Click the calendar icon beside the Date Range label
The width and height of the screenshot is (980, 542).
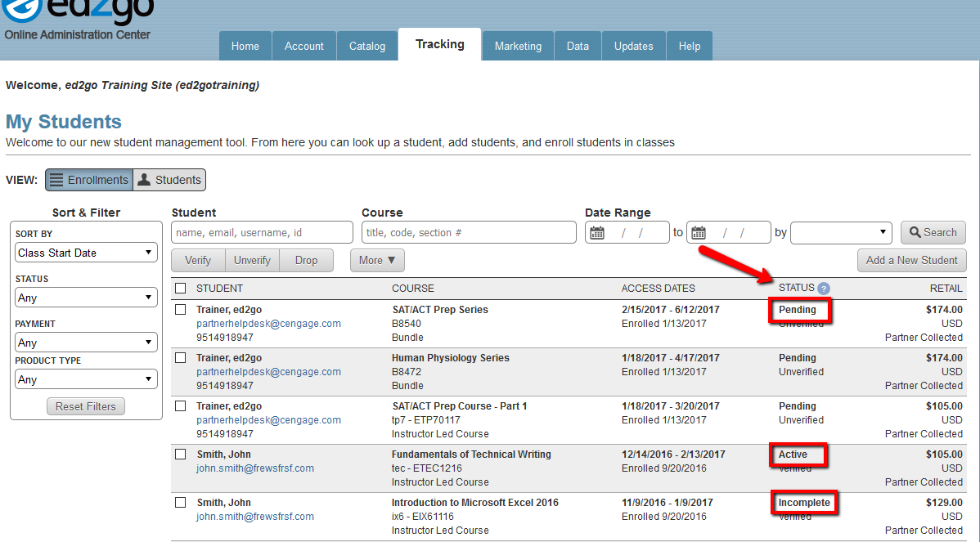(x=597, y=232)
